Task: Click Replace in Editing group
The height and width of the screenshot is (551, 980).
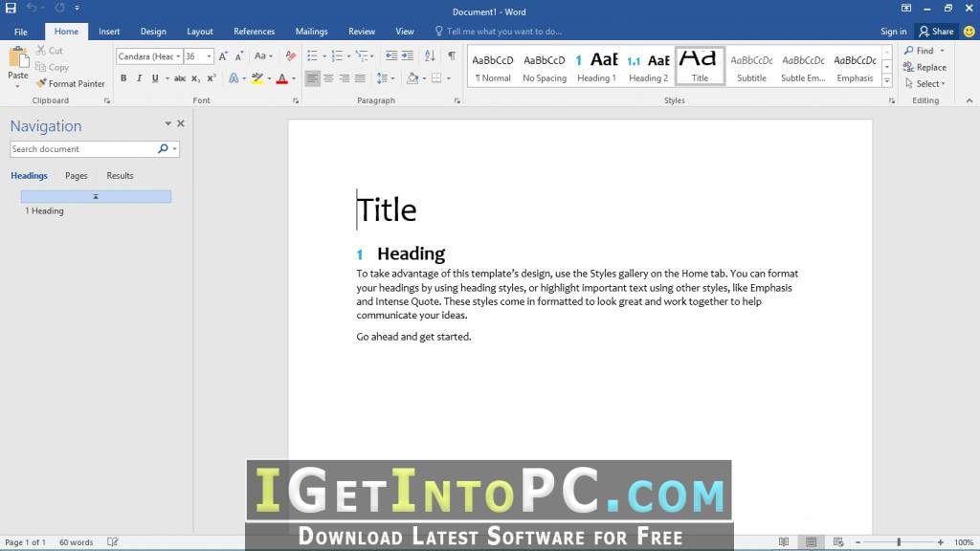Action: point(925,67)
